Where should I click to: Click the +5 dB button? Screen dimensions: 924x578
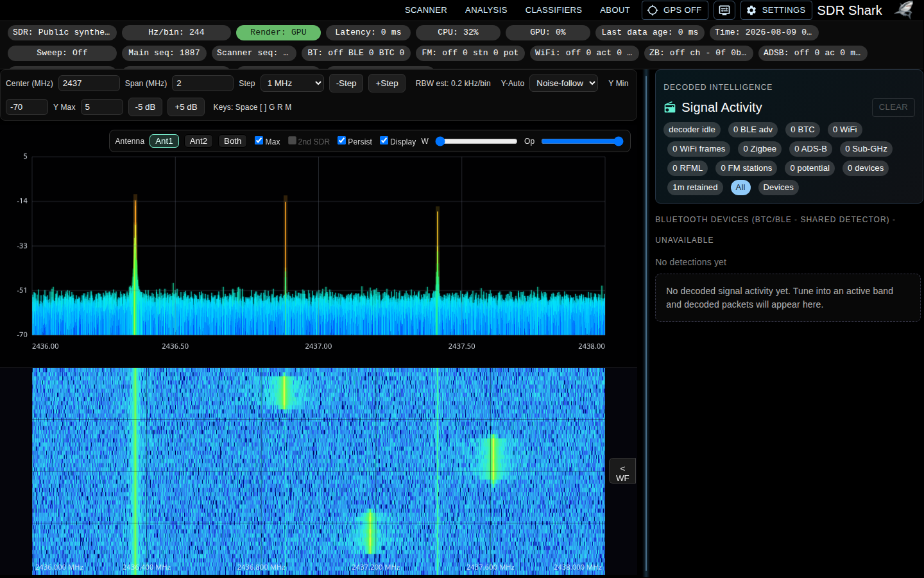(186, 107)
